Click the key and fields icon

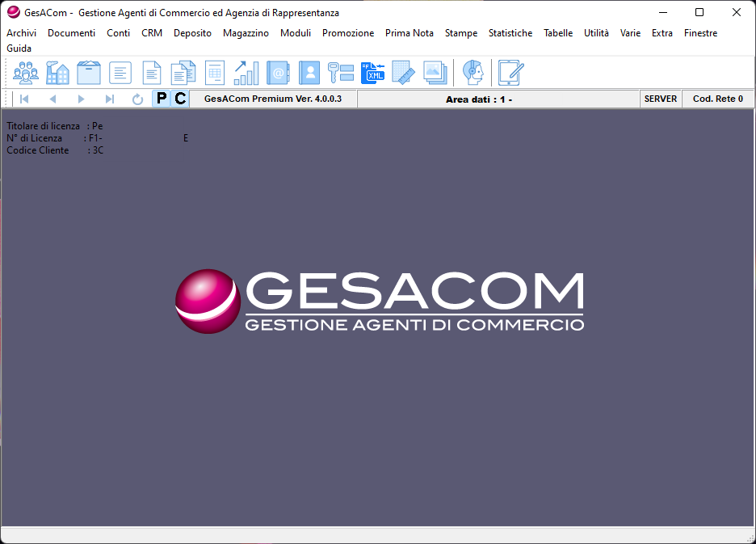click(341, 73)
